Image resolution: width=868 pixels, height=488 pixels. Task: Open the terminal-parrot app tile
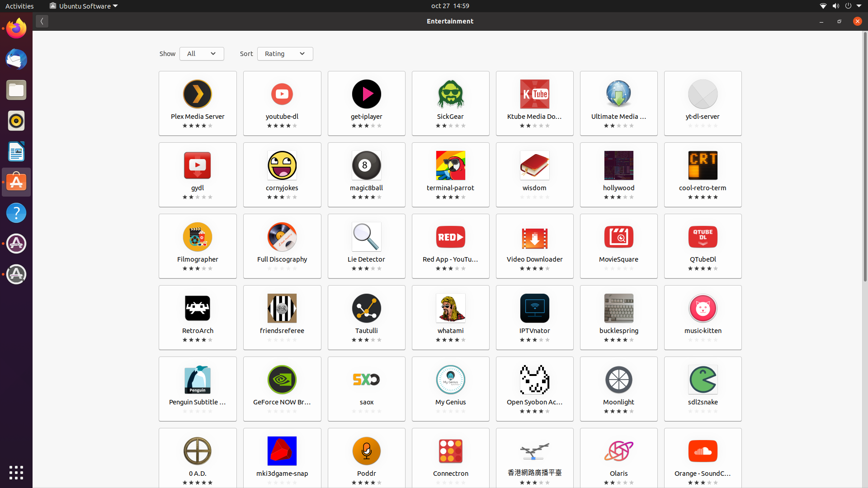point(450,175)
